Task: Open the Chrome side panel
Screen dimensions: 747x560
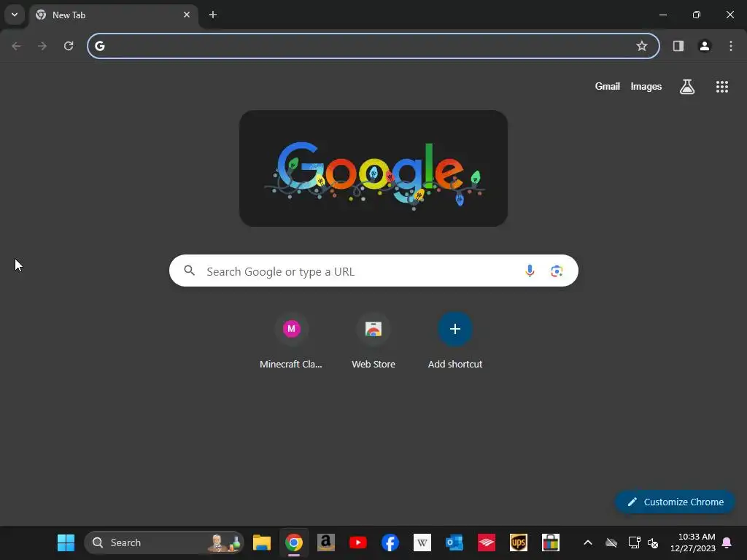Action: tap(678, 46)
